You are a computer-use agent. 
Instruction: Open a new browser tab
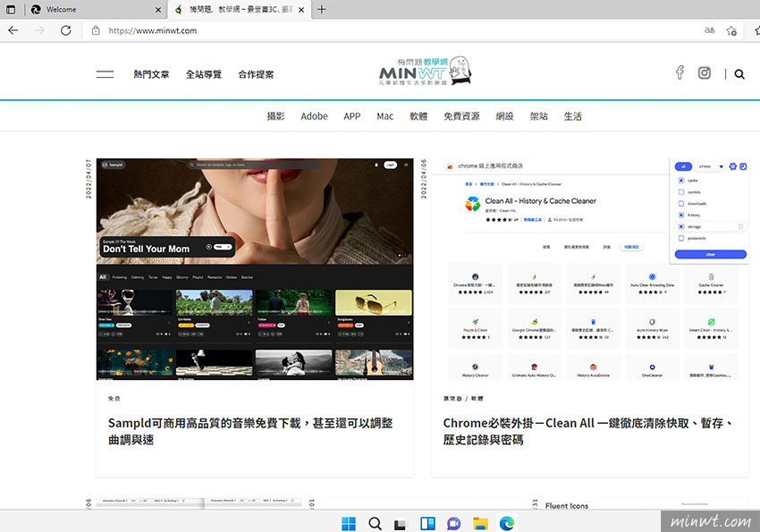click(321, 9)
